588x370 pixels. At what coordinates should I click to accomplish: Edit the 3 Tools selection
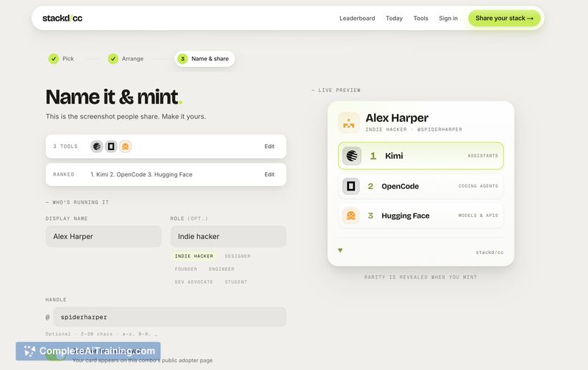point(269,146)
